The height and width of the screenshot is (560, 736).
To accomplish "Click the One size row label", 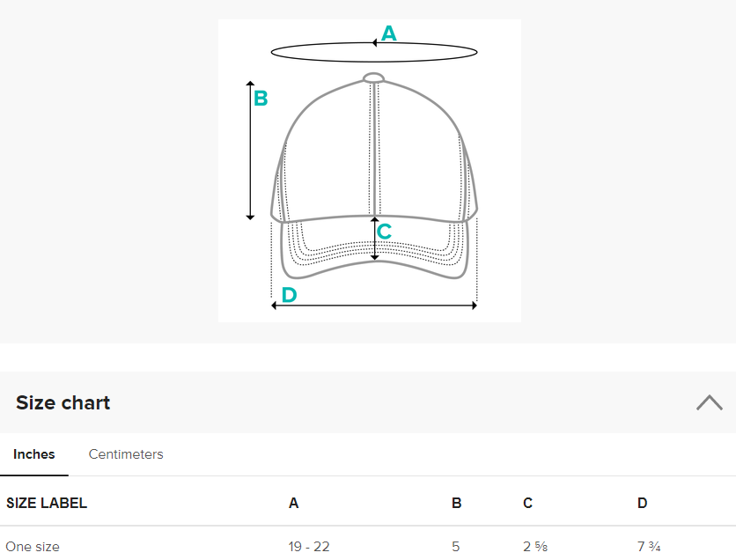I will 33,547.
